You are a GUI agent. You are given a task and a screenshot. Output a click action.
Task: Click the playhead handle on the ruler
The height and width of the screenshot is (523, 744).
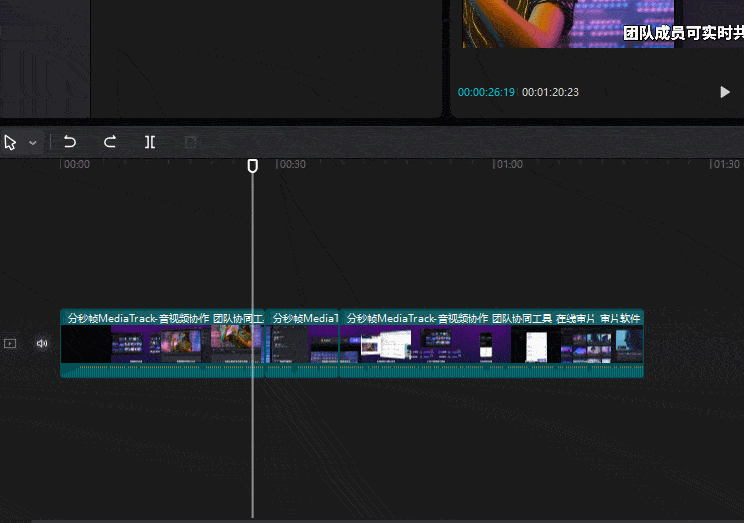(x=253, y=165)
